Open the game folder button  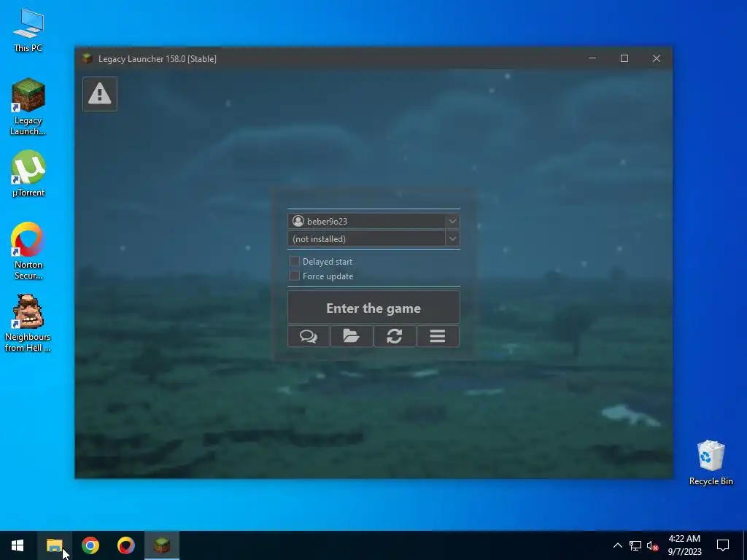pyautogui.click(x=352, y=336)
